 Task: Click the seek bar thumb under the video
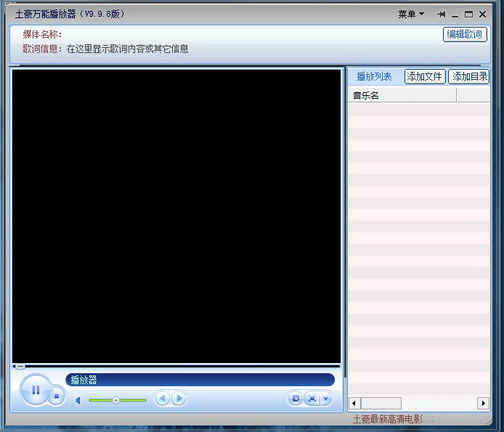[20, 367]
